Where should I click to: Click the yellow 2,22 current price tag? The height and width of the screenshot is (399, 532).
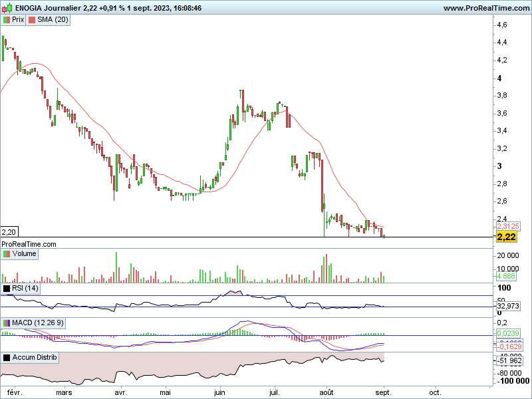(x=506, y=237)
